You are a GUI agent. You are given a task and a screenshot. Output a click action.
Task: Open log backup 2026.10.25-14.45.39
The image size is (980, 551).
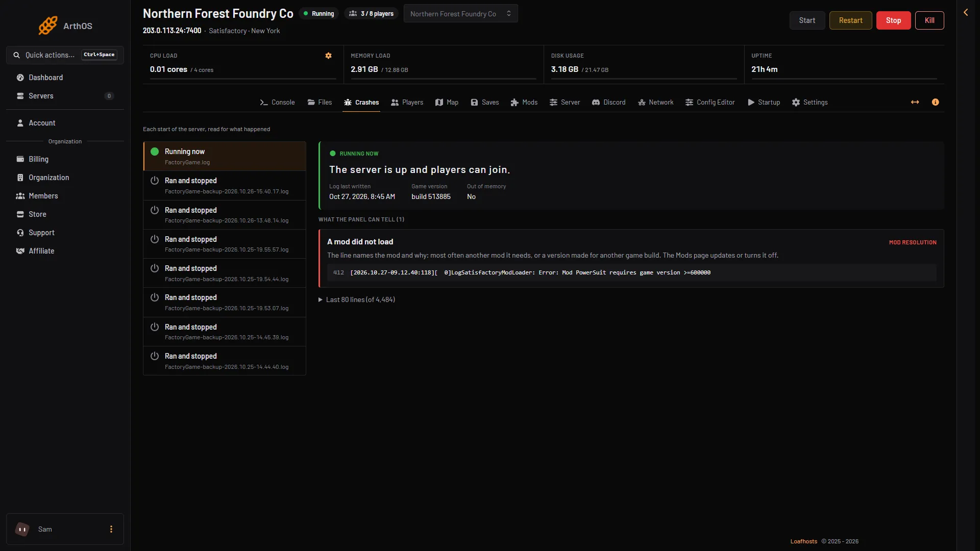tap(225, 332)
